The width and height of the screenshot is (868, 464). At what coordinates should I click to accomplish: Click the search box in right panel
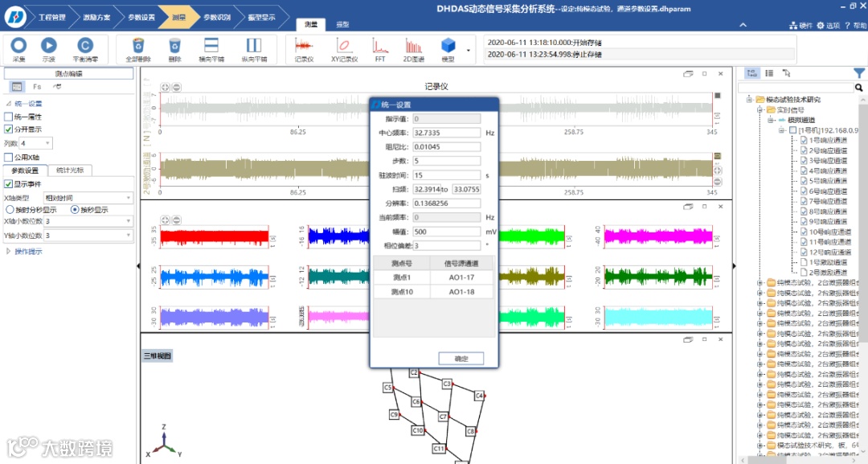point(796,88)
